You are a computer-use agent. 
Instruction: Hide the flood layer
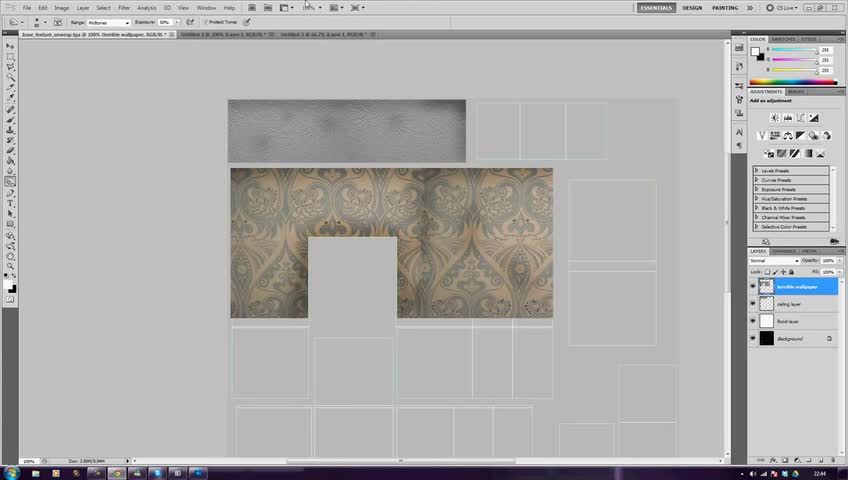(753, 321)
